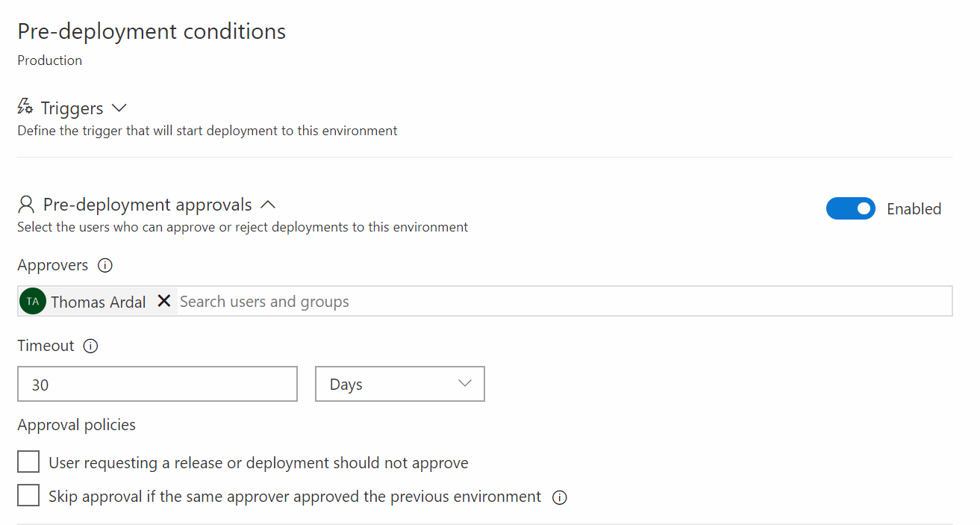Click the Enabled label text
Screen dimensions: 980x525
(x=913, y=208)
